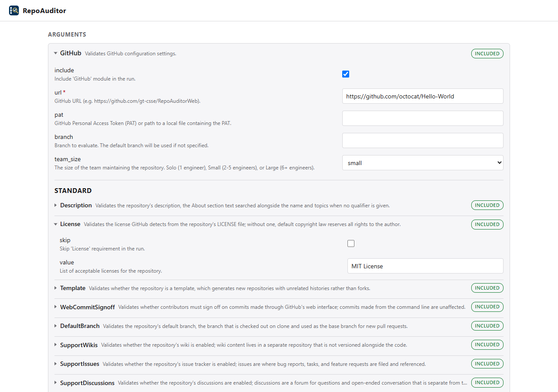The width and height of the screenshot is (558, 392).
Task: Click the text 'List of acceptable licenses for the repository.'
Action: point(111,271)
